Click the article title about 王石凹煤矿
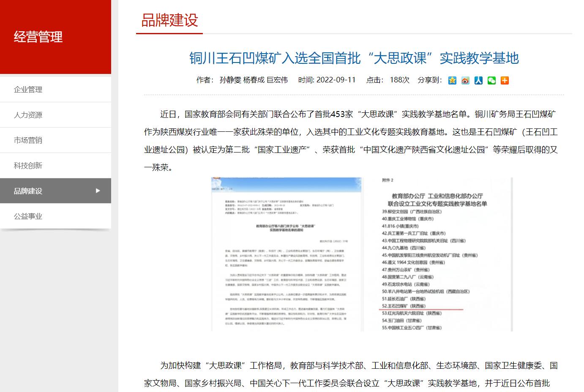The image size is (584, 392). [x=354, y=58]
